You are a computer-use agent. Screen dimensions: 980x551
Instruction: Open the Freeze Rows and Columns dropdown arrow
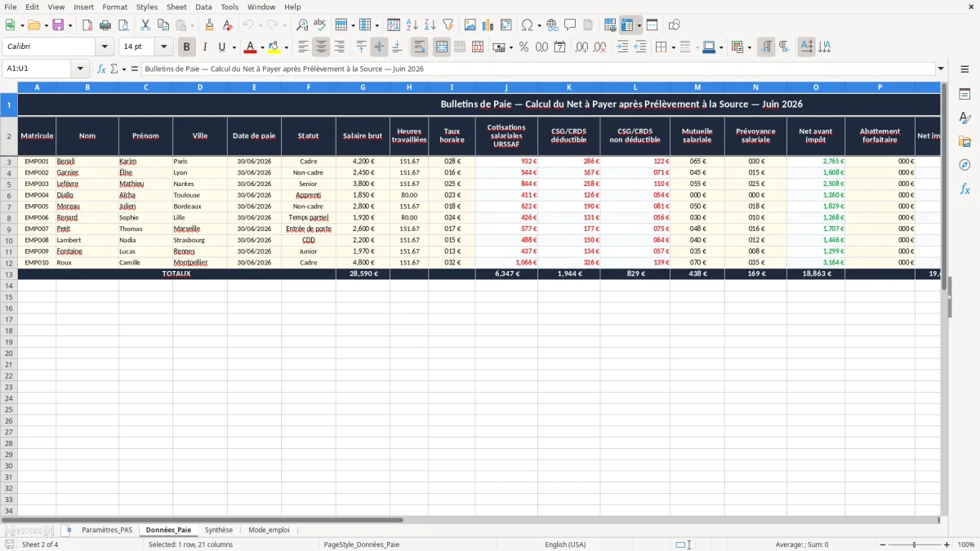coord(639,25)
